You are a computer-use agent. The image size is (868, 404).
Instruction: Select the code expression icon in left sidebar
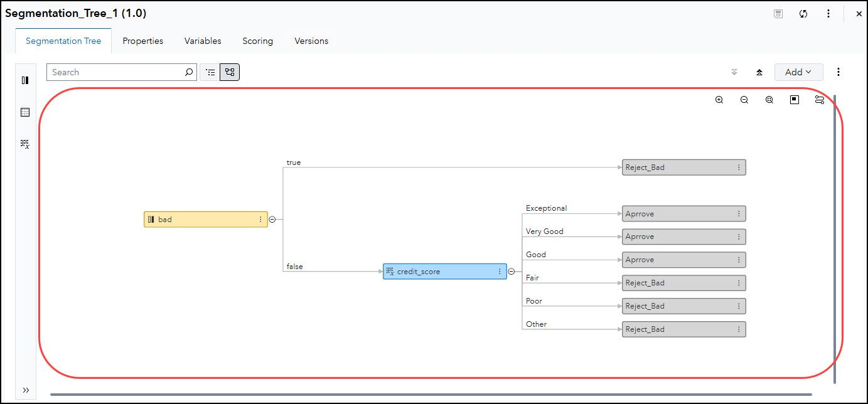(x=25, y=144)
